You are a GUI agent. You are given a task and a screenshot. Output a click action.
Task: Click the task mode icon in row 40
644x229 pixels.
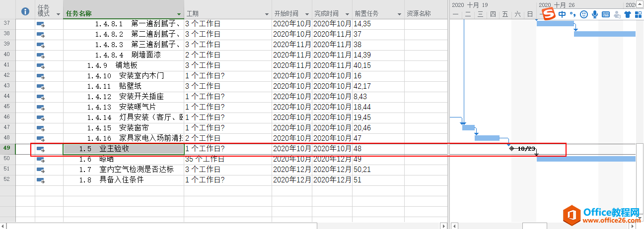coord(41,55)
